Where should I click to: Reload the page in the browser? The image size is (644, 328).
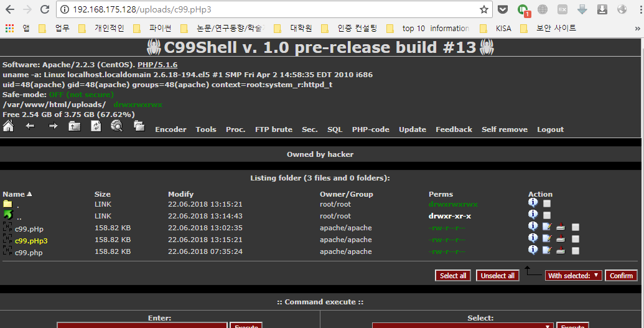coord(45,9)
